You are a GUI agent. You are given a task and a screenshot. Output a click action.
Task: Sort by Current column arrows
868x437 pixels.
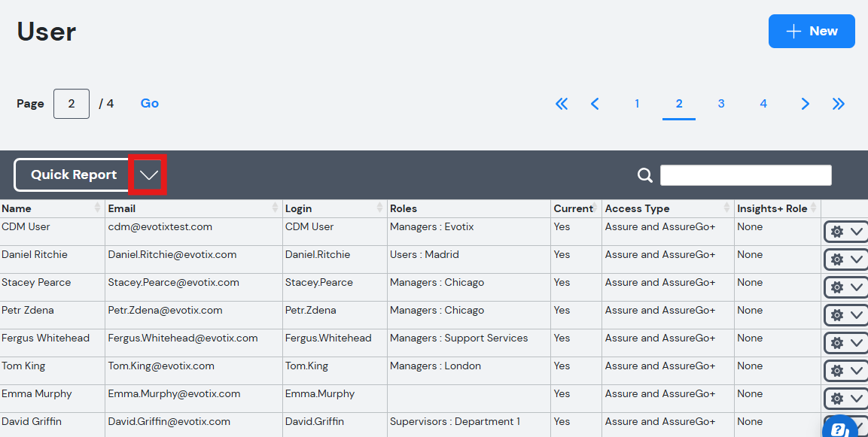click(x=595, y=208)
